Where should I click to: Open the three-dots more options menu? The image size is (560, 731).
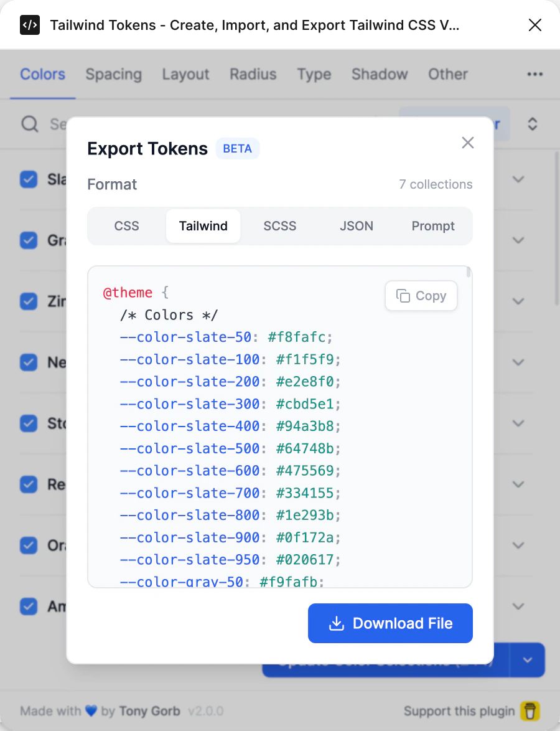pyautogui.click(x=535, y=74)
